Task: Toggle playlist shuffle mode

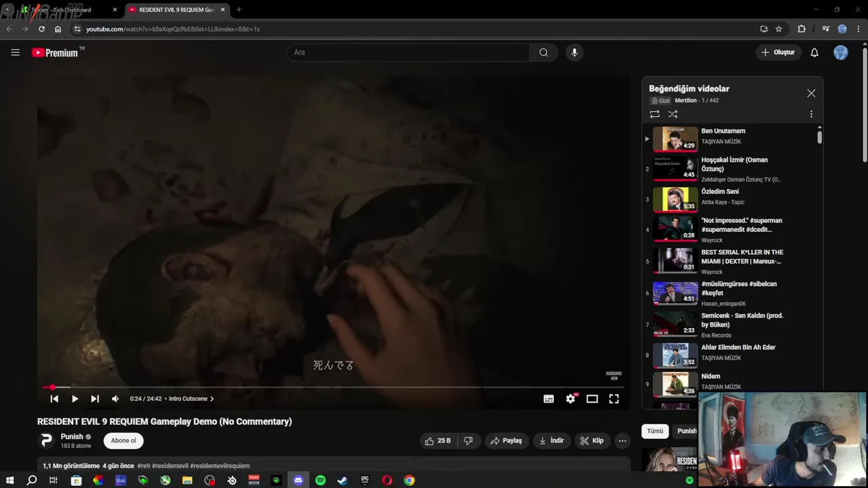Action: tap(673, 115)
